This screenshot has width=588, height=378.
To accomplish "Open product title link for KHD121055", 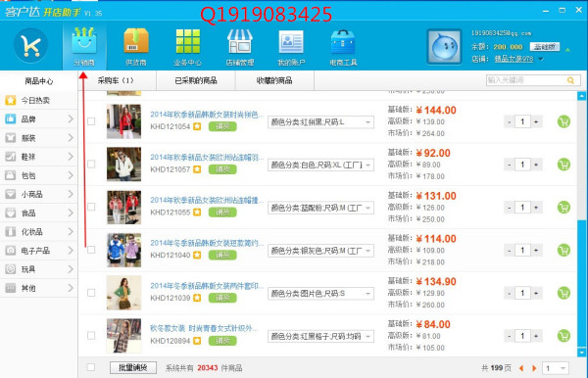I will click(x=207, y=200).
